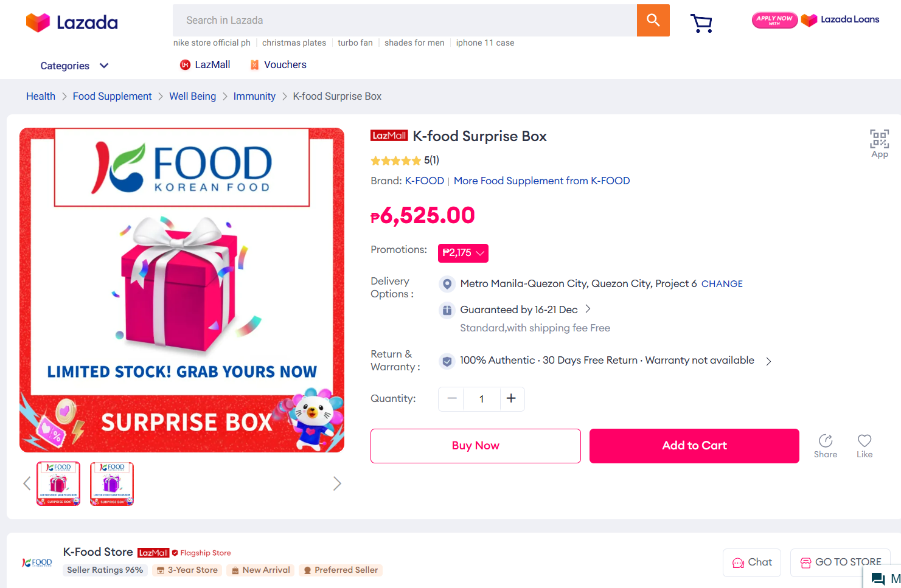Open the shopping cart icon

(701, 23)
